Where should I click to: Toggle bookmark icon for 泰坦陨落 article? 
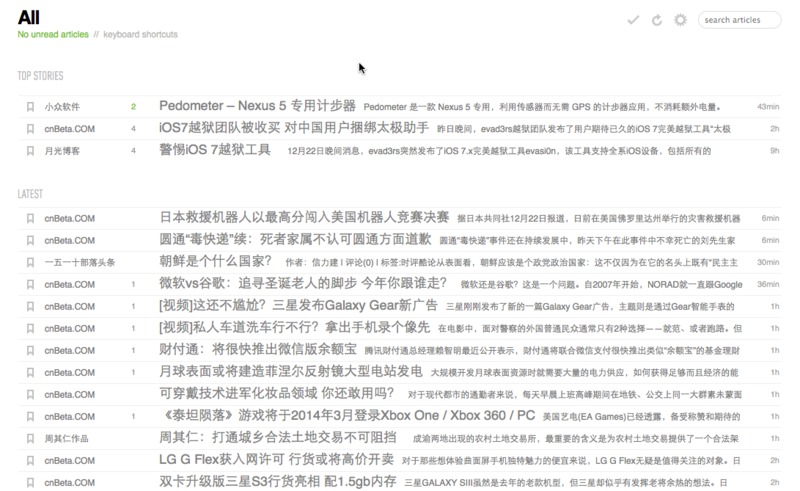[30, 416]
